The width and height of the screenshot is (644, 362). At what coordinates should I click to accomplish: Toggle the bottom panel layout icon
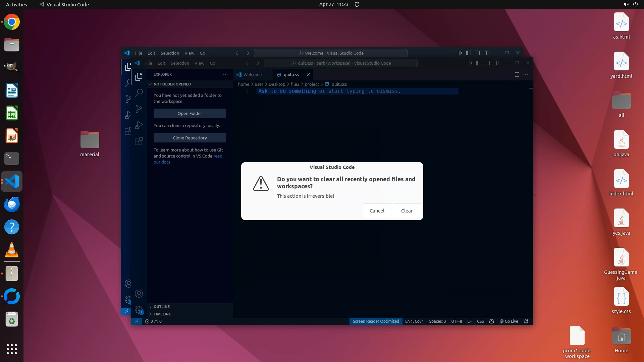[x=487, y=63]
